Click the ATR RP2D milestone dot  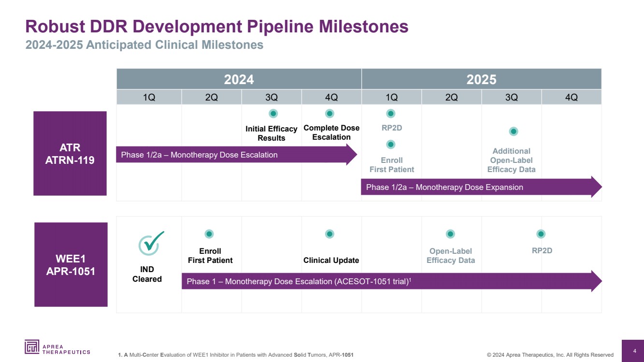391,114
